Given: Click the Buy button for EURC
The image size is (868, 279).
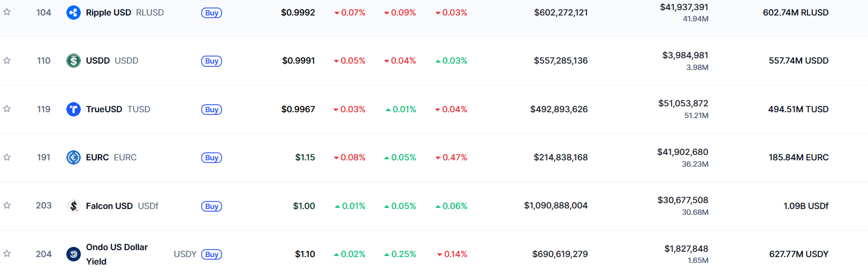Looking at the screenshot, I should tap(211, 158).
